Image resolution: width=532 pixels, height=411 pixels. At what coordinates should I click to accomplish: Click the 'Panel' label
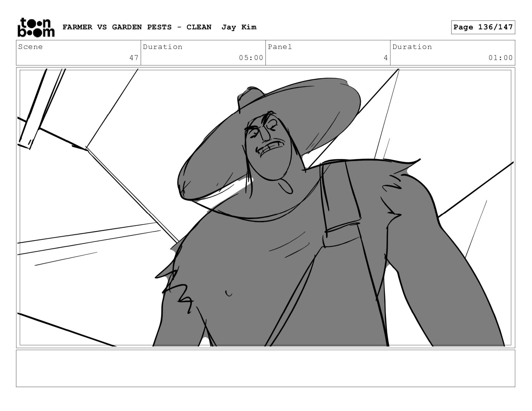click(280, 47)
